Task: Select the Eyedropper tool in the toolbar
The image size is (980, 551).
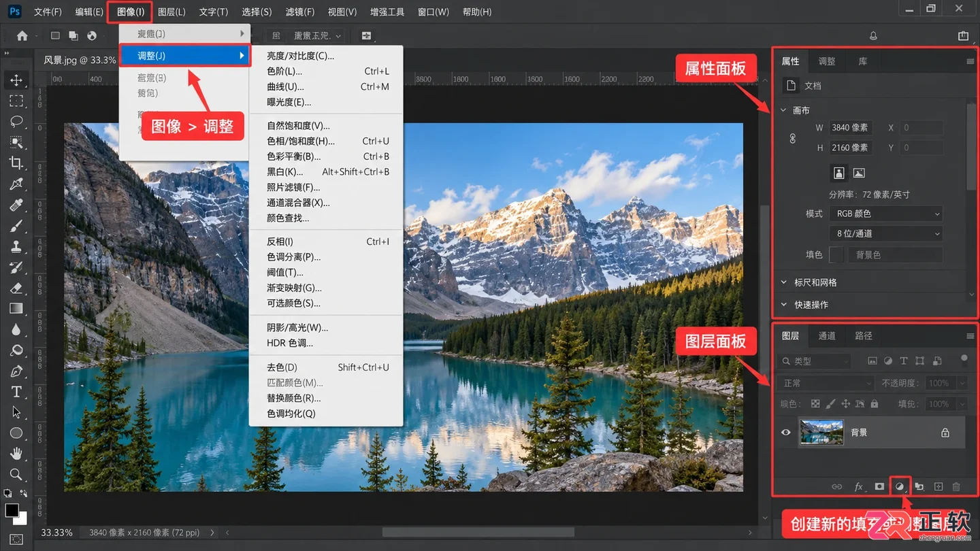Action: point(16,184)
